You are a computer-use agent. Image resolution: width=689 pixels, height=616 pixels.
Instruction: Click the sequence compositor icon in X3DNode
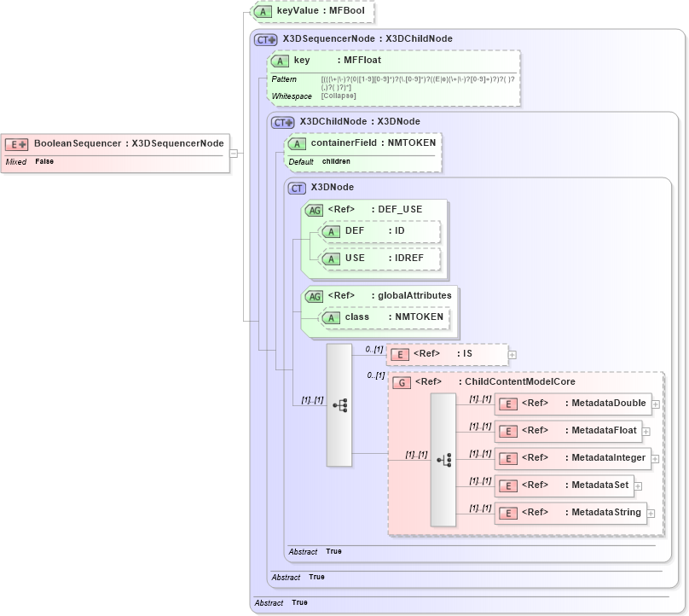(x=339, y=405)
